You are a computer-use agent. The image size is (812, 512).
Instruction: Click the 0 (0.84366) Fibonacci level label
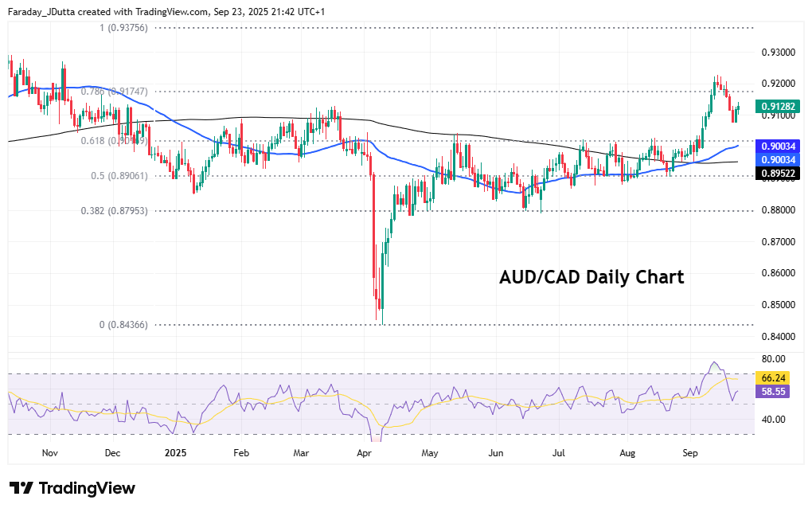[x=124, y=325]
